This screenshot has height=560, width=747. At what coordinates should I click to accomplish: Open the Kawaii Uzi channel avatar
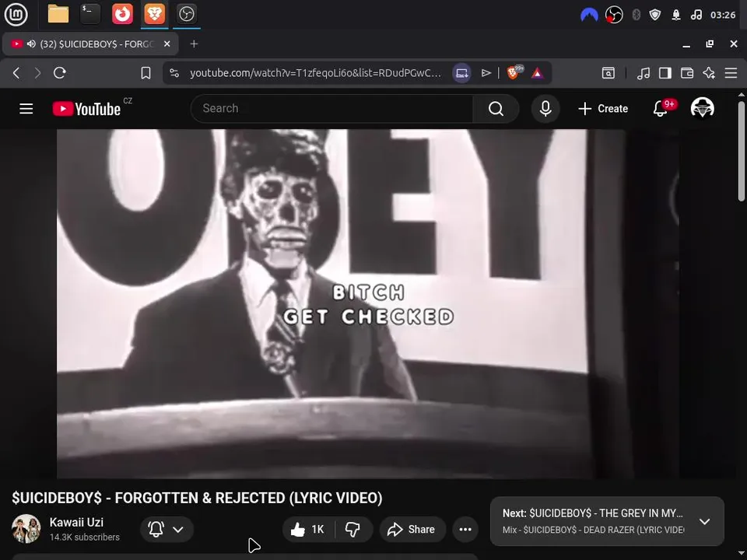(x=26, y=529)
